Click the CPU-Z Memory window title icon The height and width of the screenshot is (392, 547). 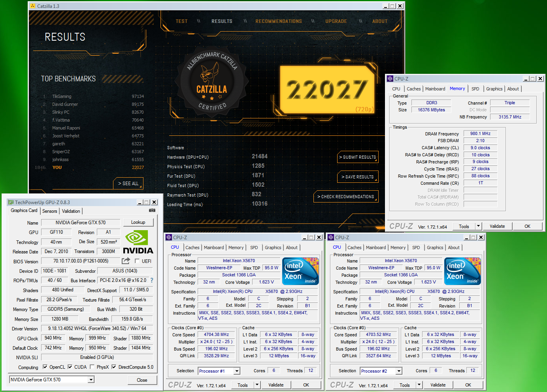point(390,79)
